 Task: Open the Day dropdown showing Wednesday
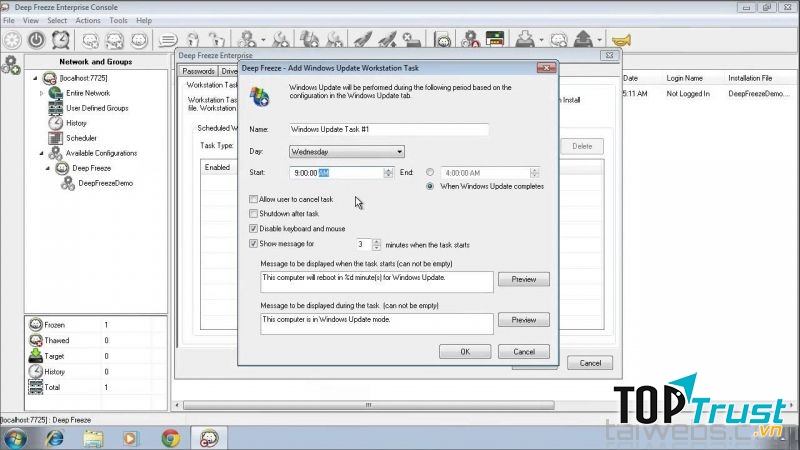(x=347, y=152)
